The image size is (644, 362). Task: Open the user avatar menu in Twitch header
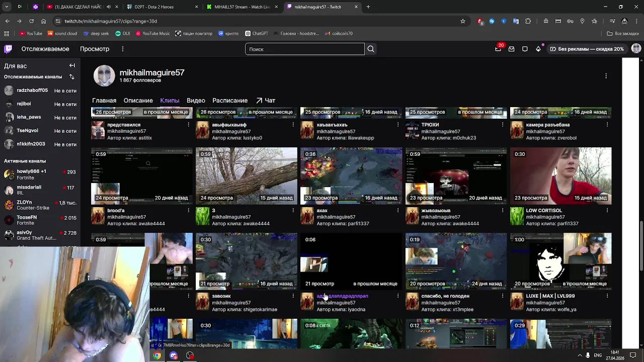636,49
